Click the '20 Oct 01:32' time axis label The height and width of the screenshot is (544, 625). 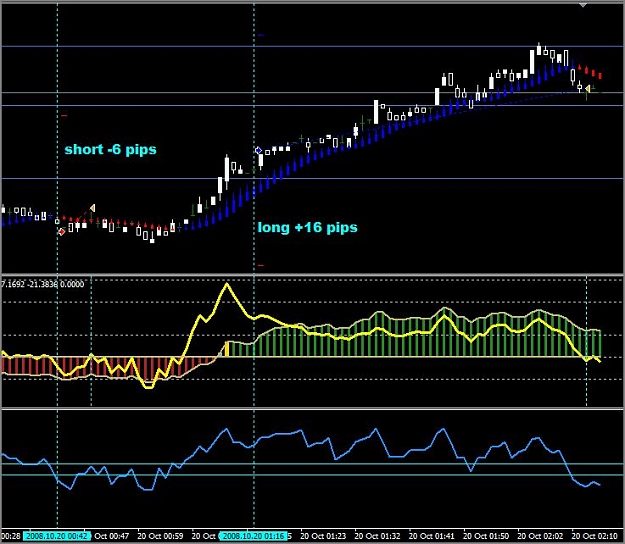(377, 536)
